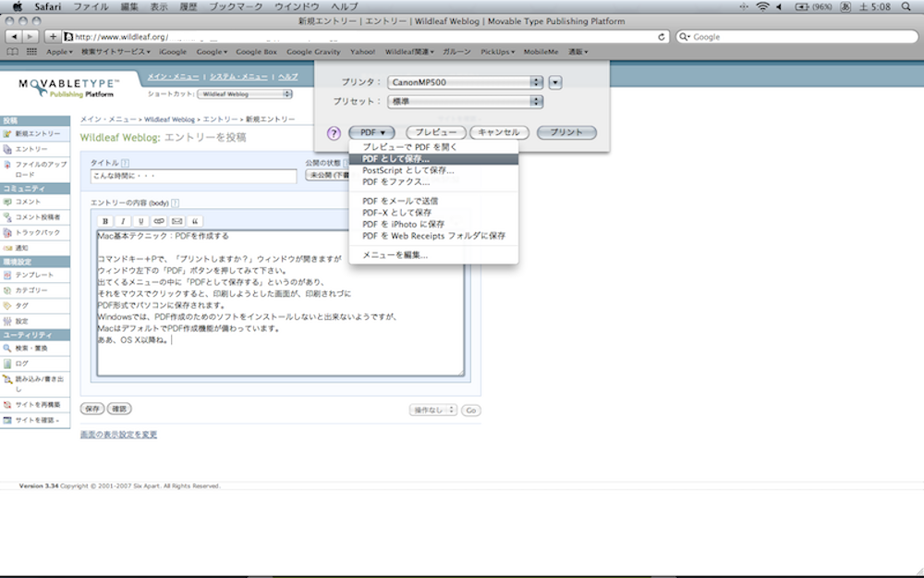Click the システム・メニュー link in header
Viewport: 924px width, 578px height.
tap(238, 77)
